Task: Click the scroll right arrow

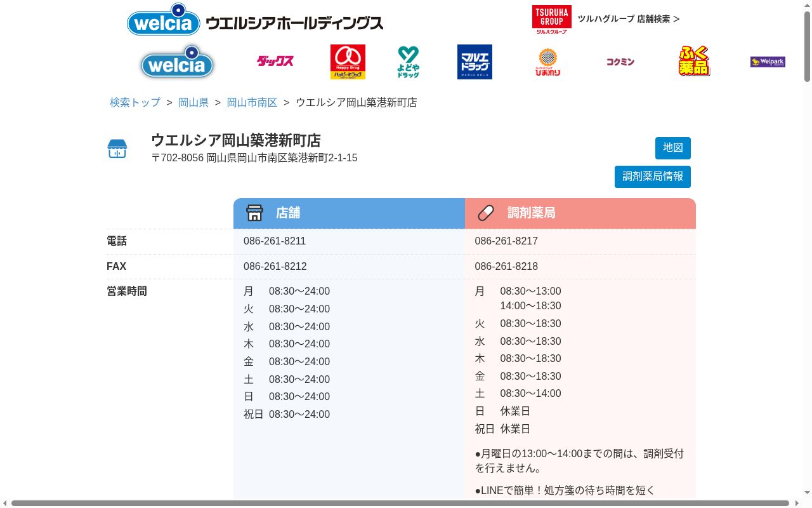Action: coord(797,504)
